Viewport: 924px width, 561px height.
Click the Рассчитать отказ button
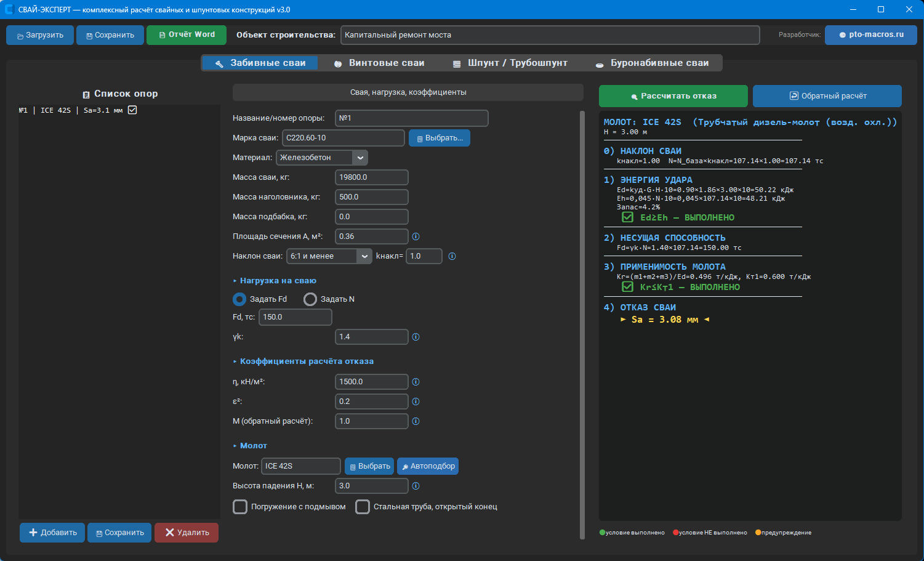pos(673,96)
